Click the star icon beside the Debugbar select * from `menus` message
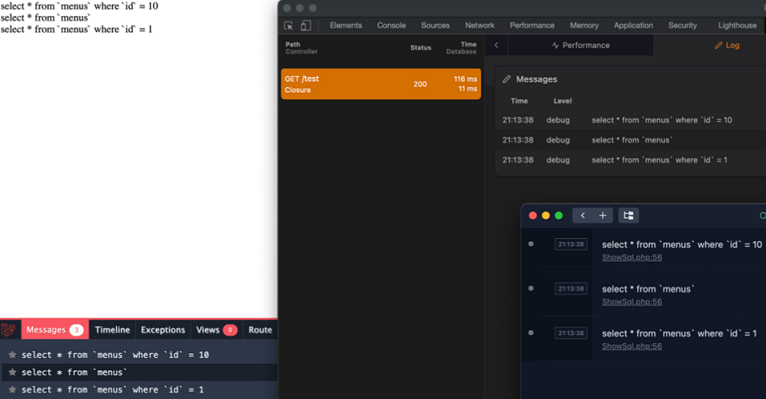766x399 pixels. [x=12, y=372]
